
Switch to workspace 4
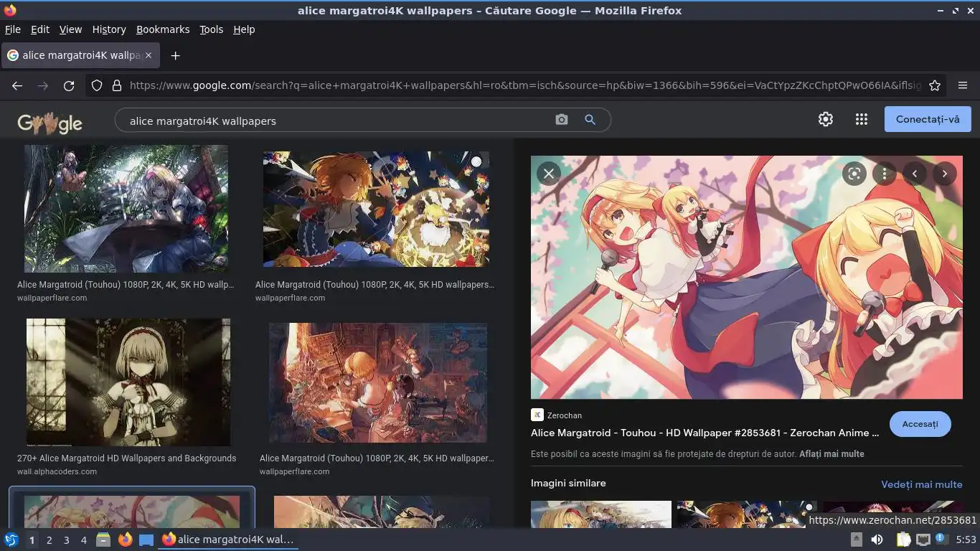[83, 540]
